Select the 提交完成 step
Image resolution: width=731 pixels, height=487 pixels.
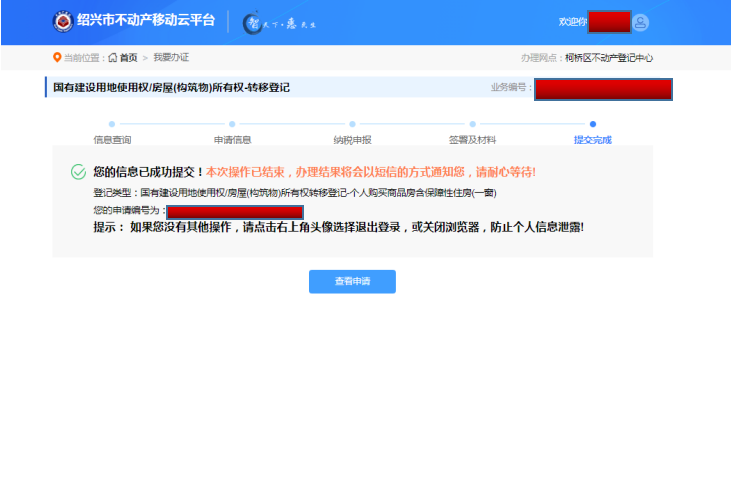click(x=593, y=140)
